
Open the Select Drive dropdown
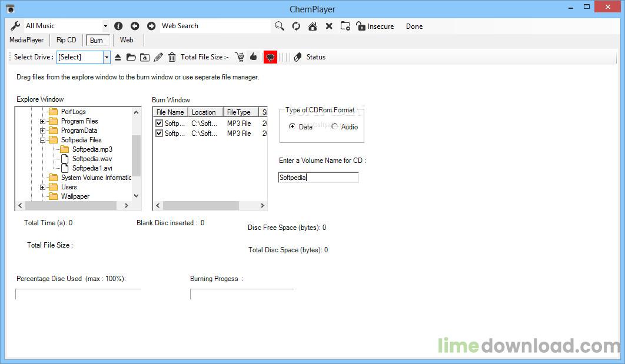(x=107, y=57)
